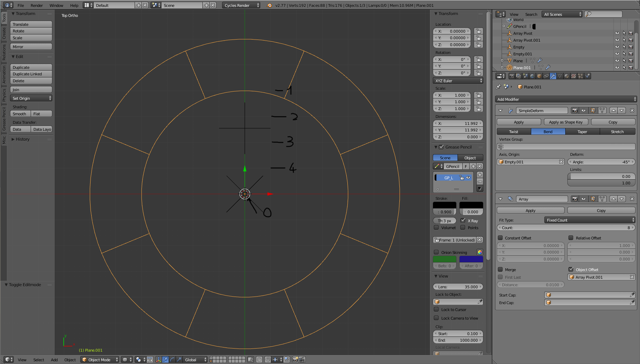Viewport: 640px width, 364px height.
Task: Click the green Before onion skinning color swatch
Action: click(444, 259)
